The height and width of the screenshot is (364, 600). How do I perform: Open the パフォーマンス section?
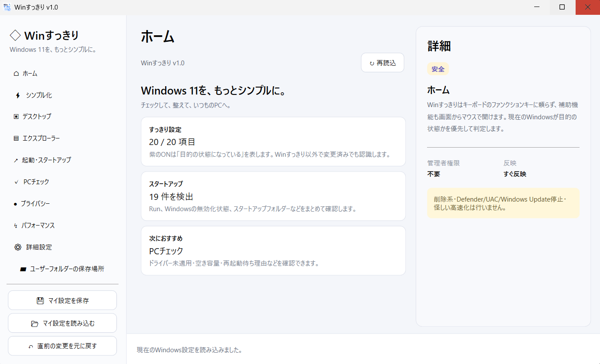pos(63,226)
